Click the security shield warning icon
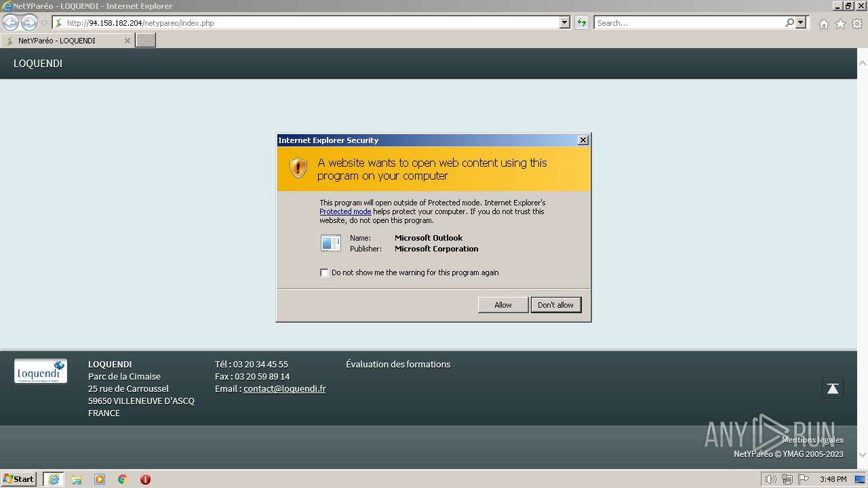The height and width of the screenshot is (488, 868). [x=298, y=167]
